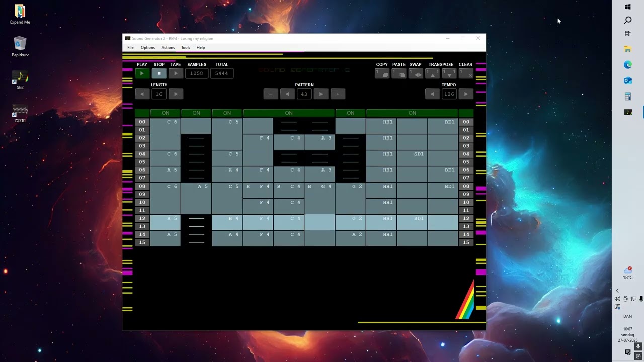Screen dimensions: 644x362
Task: Copy the pattern with the Copy icon
Action: (382, 73)
